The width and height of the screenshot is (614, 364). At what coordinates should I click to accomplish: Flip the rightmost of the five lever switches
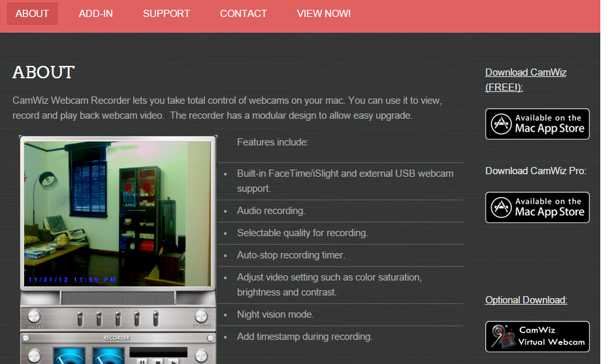pos(155,318)
